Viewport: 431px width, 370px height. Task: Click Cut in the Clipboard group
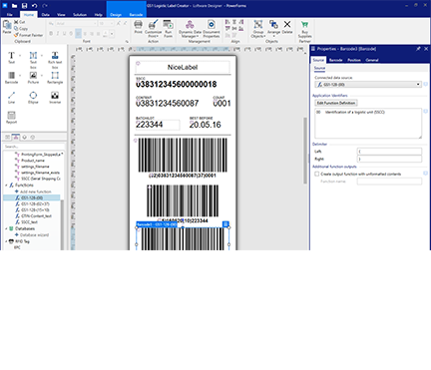coord(20,22)
